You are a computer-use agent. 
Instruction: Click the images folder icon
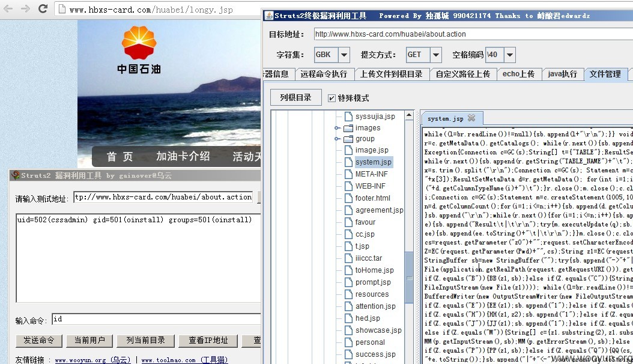[348, 128]
